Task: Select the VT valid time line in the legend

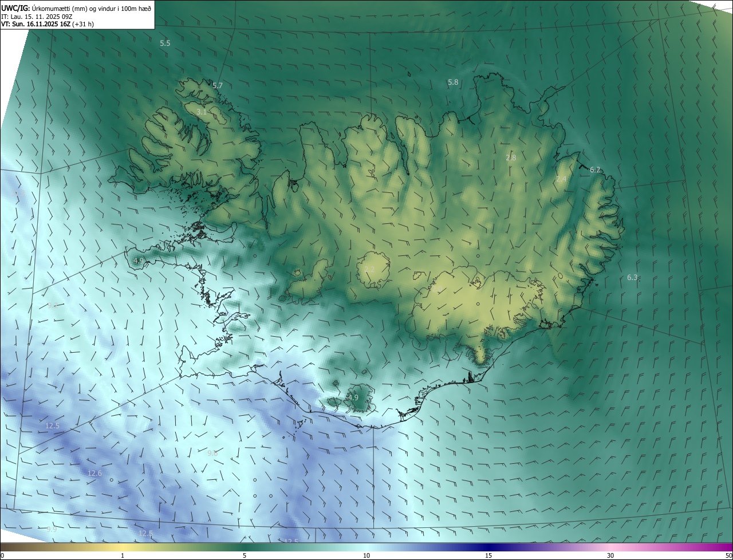Action: pyautogui.click(x=47, y=24)
